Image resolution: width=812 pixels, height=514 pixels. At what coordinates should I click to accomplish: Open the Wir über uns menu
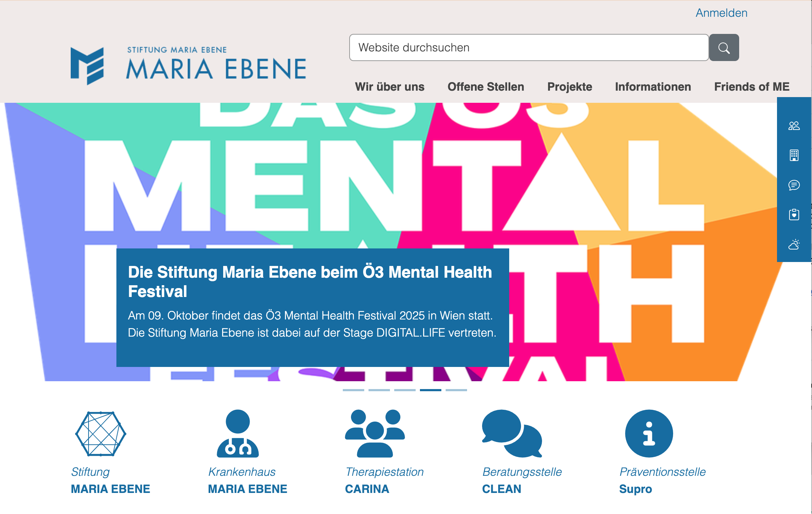pyautogui.click(x=390, y=87)
